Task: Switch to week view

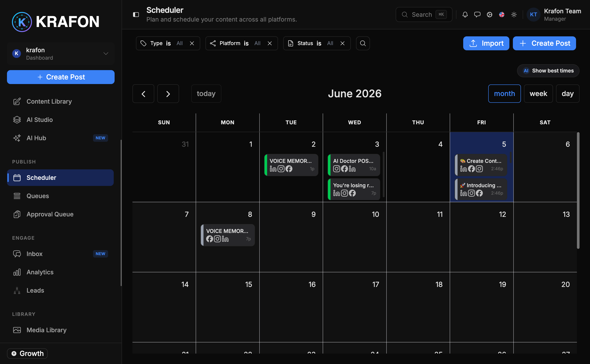Action: pyautogui.click(x=538, y=94)
